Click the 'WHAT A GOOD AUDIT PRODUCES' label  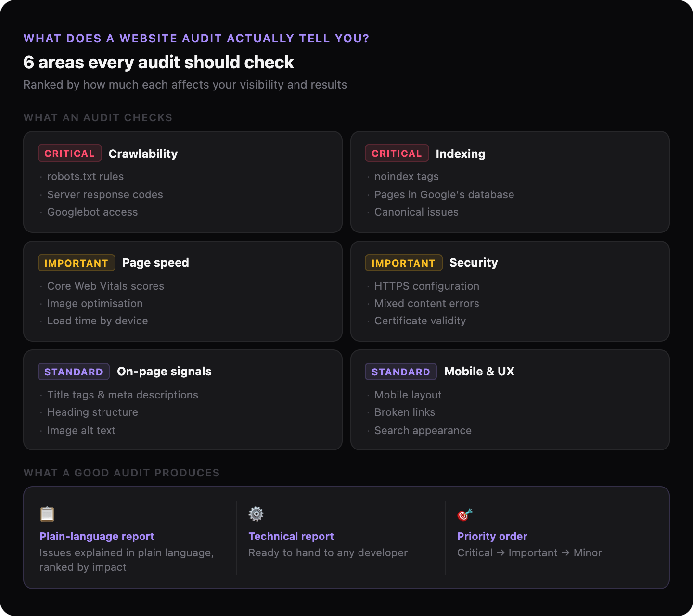click(x=121, y=473)
